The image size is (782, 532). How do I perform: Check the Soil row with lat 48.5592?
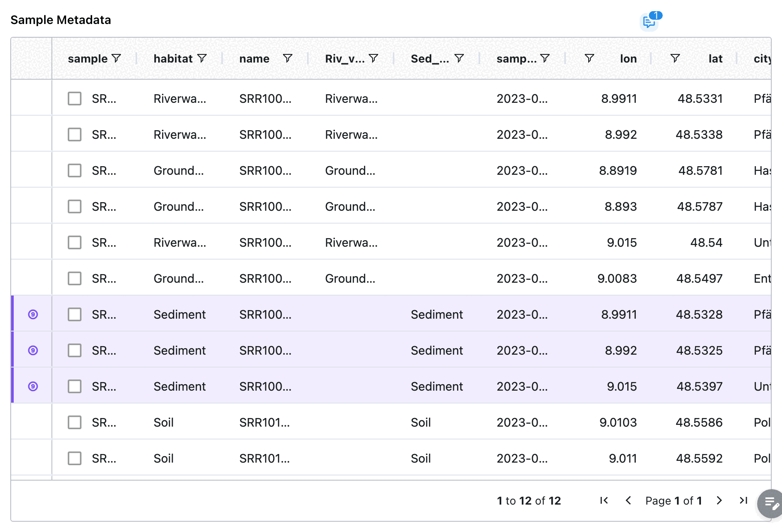(75, 458)
